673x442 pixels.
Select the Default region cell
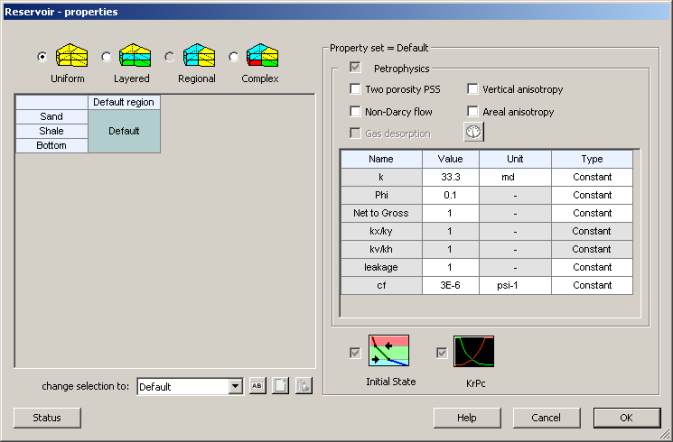point(124,131)
